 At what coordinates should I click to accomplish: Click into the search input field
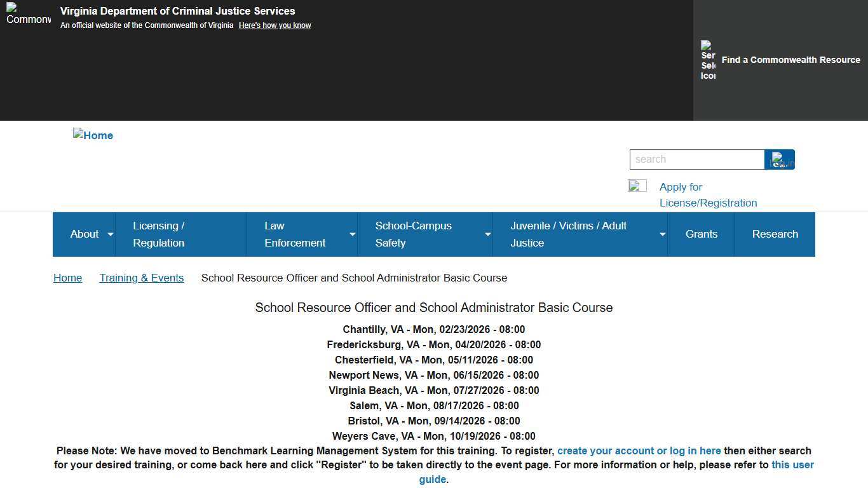(696, 159)
